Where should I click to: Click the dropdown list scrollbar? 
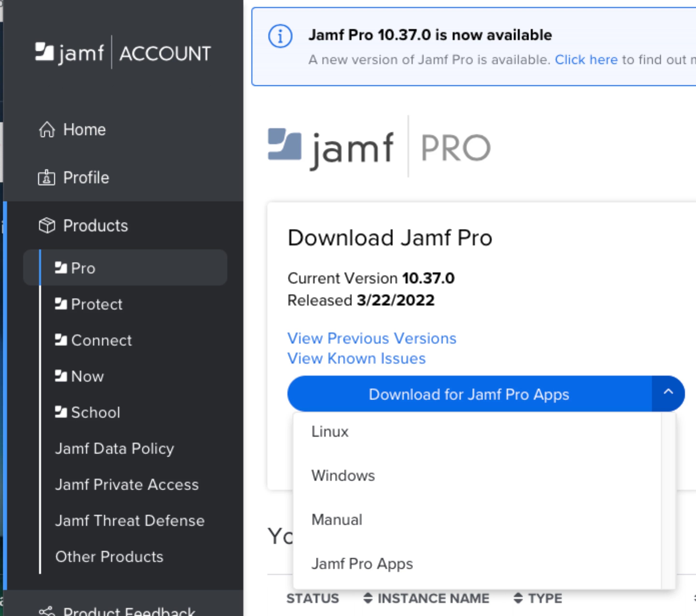[x=668, y=501]
